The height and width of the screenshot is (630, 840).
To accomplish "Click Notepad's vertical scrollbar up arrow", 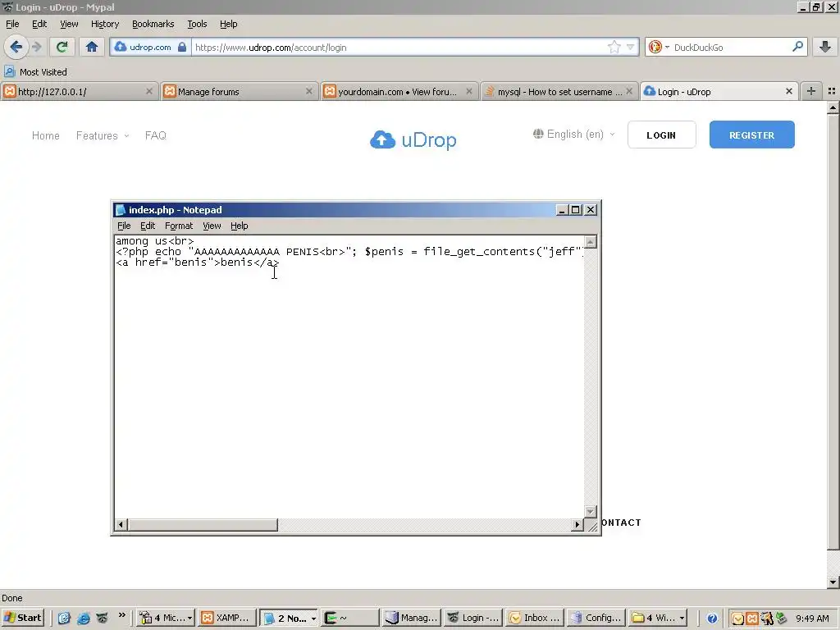I will point(591,242).
